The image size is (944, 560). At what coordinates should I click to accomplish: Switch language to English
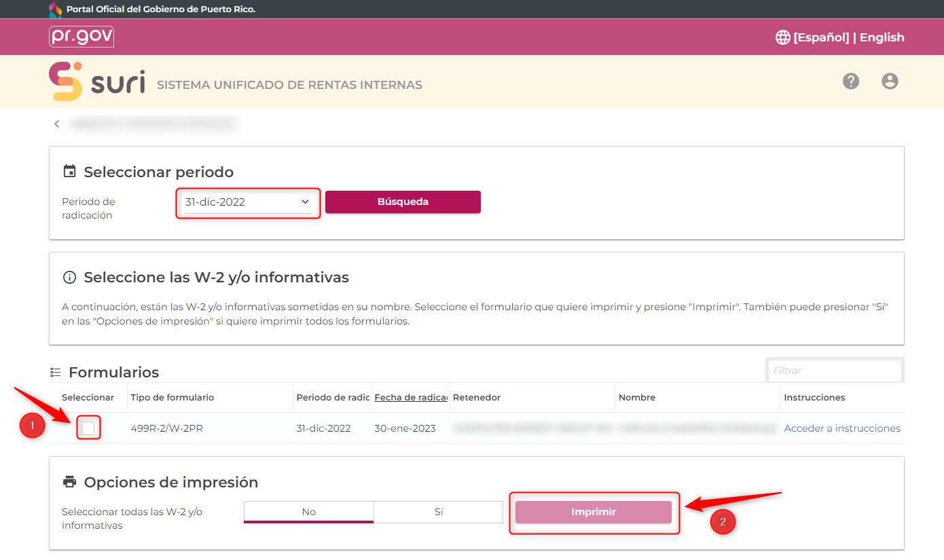click(882, 37)
